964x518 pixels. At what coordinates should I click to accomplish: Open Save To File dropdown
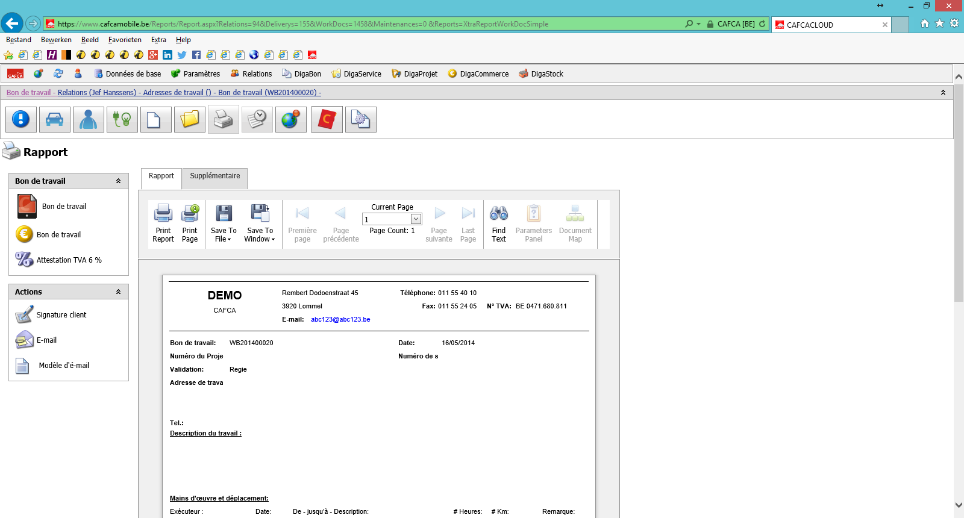tap(223, 224)
